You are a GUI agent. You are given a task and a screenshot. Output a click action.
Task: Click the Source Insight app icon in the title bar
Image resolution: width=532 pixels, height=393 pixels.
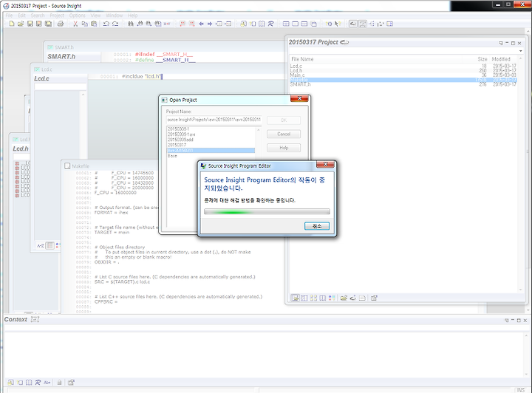coord(6,6)
